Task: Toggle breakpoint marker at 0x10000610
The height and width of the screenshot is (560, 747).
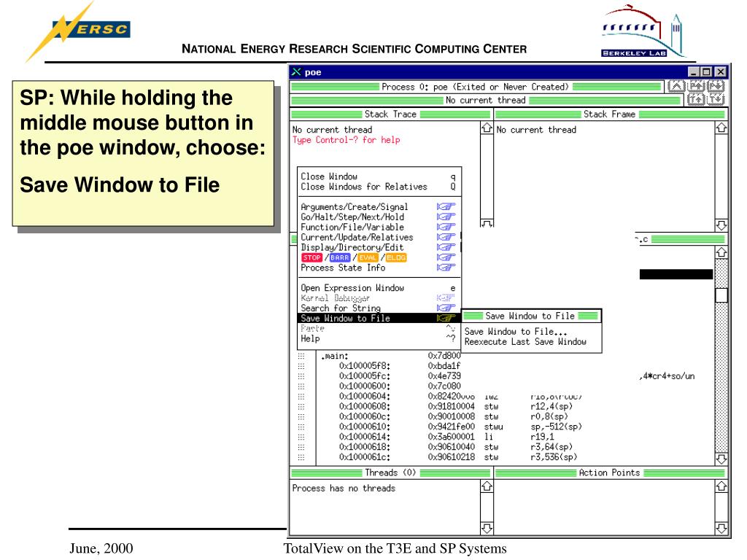Action: pyautogui.click(x=301, y=427)
